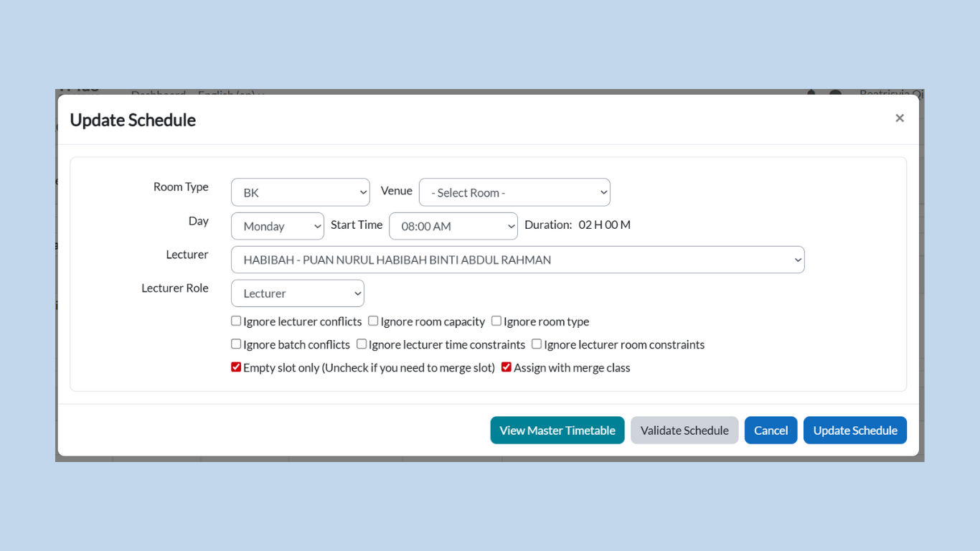Enable Ignore batch conflicts checkbox
This screenshot has height=551, width=980.
click(x=236, y=344)
